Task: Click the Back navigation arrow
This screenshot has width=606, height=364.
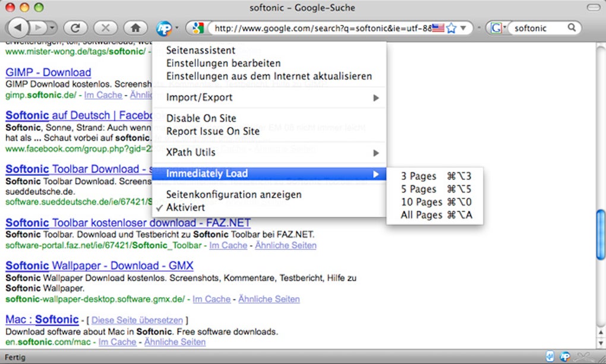Action: [18, 27]
